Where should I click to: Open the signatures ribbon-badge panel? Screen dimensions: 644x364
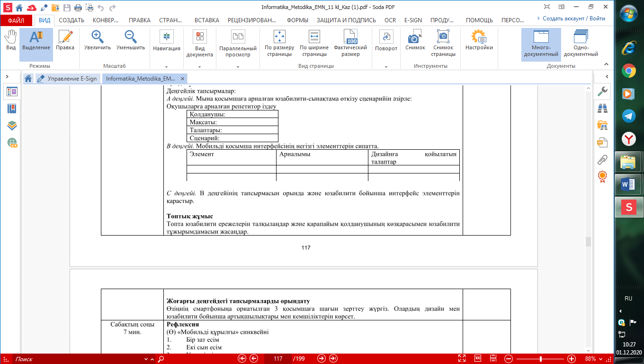pyautogui.click(x=602, y=176)
